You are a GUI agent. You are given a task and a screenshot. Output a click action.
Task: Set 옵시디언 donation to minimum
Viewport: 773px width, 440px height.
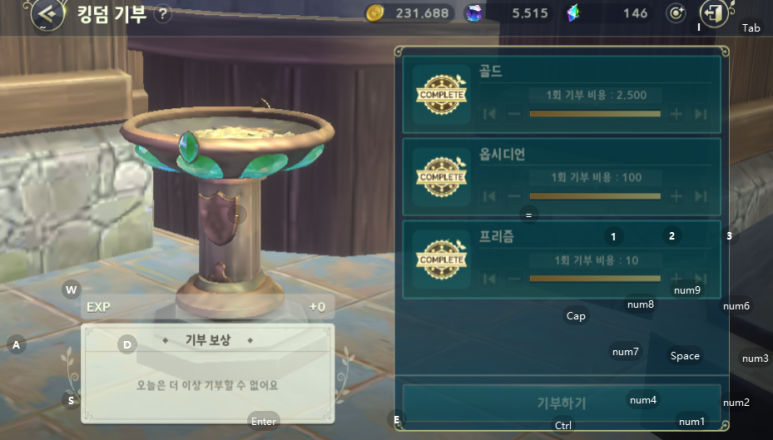point(489,196)
